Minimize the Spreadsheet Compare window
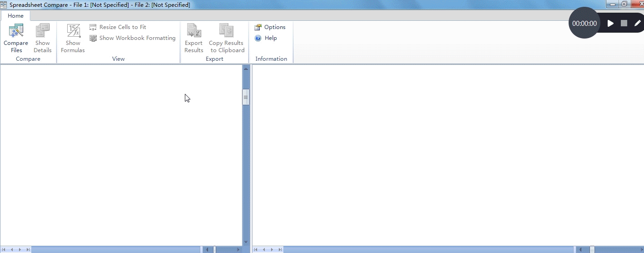This screenshot has height=253, width=644. coord(613,4)
